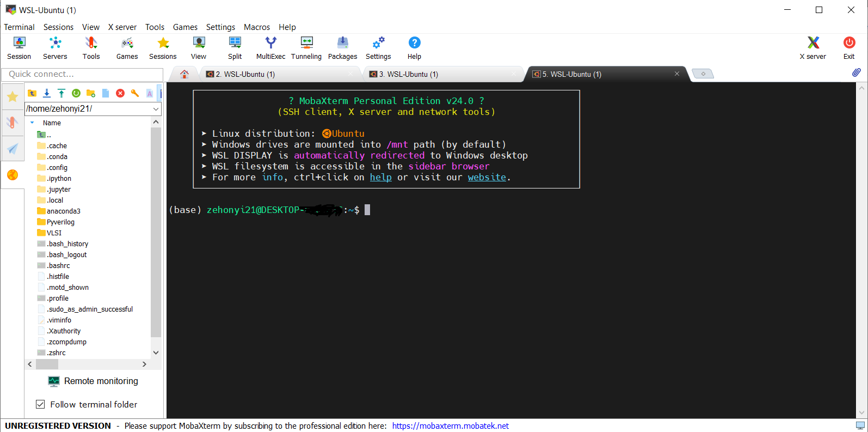The width and height of the screenshot is (868, 432).
Task: Open the Macros paper-plane sidebar tab
Action: coord(13,148)
